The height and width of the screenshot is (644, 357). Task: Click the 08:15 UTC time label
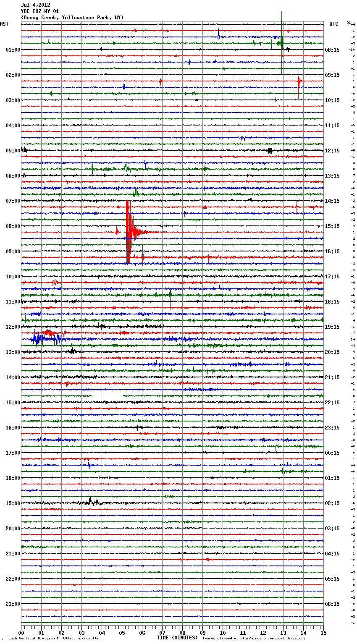point(332,50)
